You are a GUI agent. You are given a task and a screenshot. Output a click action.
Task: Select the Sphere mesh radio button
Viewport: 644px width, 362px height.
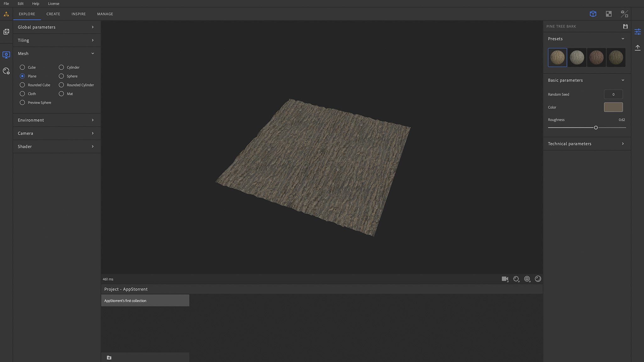(61, 76)
